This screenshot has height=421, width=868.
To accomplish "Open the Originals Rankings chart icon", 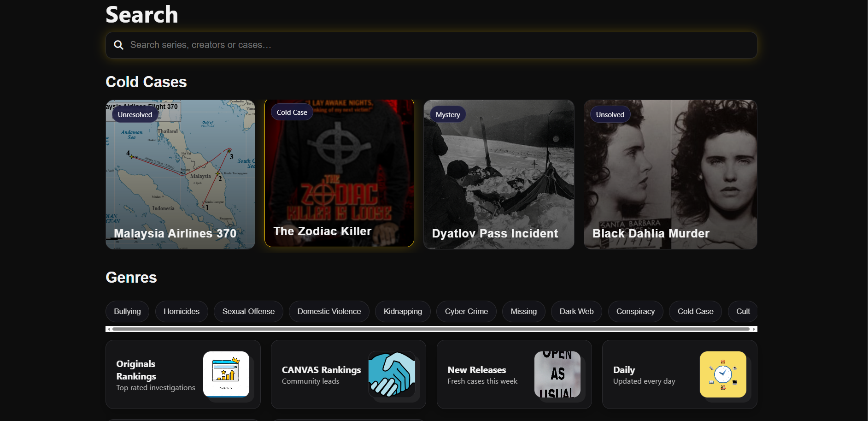I will tap(226, 374).
